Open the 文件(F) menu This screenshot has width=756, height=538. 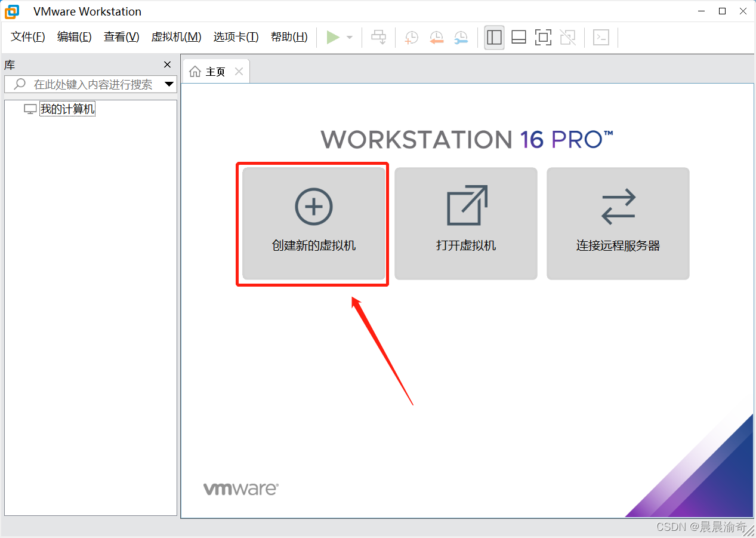point(28,37)
